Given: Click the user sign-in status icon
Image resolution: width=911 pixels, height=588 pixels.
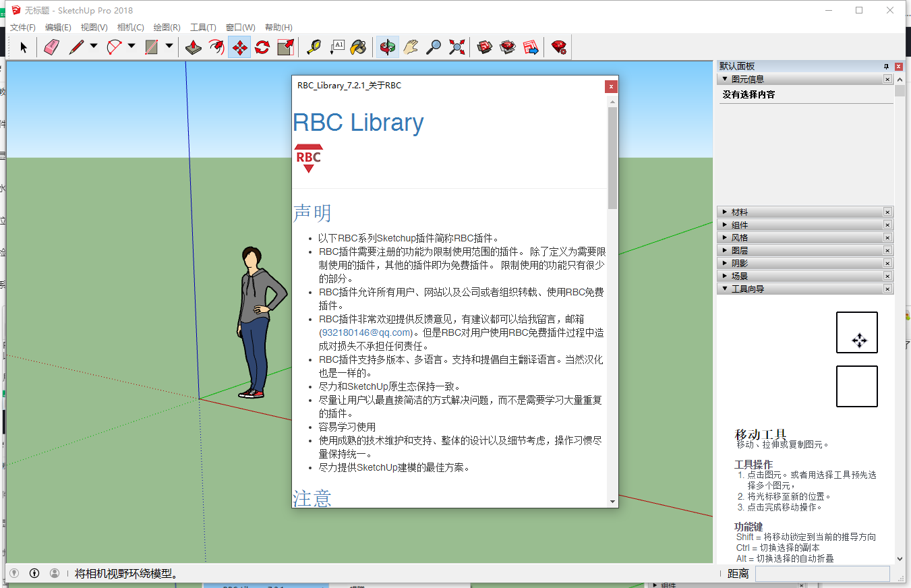Looking at the screenshot, I should coord(55,573).
